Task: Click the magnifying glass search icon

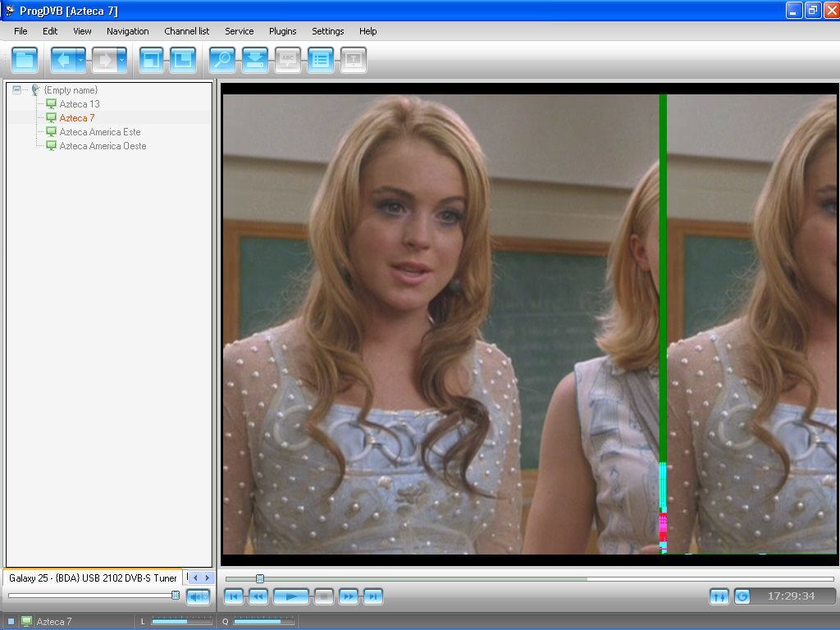Action: (x=222, y=59)
